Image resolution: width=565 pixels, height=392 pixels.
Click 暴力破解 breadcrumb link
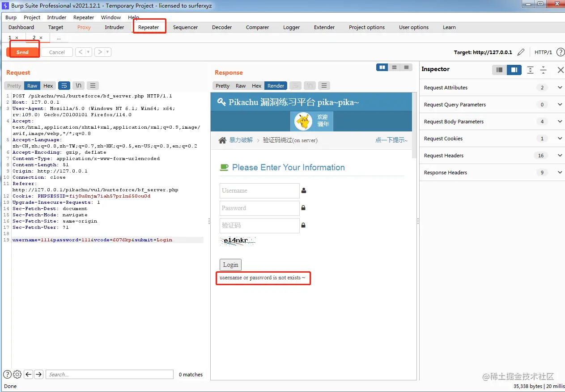pyautogui.click(x=241, y=140)
